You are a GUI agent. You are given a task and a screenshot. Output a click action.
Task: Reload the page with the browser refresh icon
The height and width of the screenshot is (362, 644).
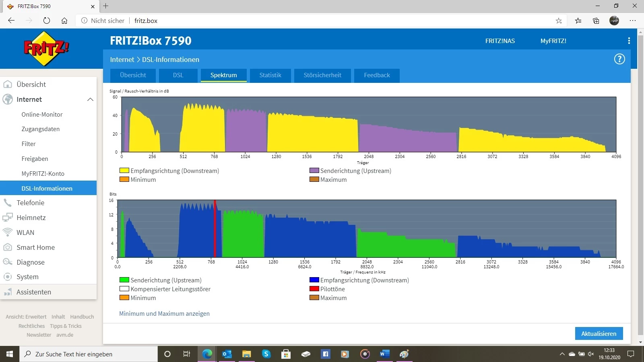[47, 21]
